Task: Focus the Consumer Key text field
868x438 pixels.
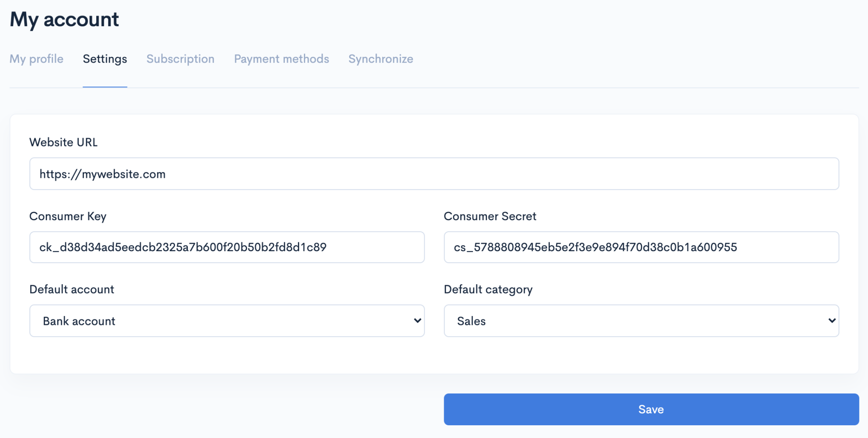Action: point(227,247)
